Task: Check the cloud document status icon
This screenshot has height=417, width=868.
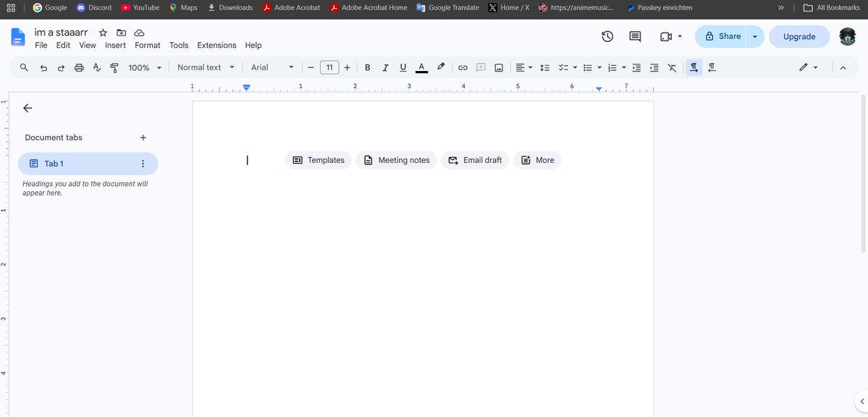Action: [x=140, y=33]
